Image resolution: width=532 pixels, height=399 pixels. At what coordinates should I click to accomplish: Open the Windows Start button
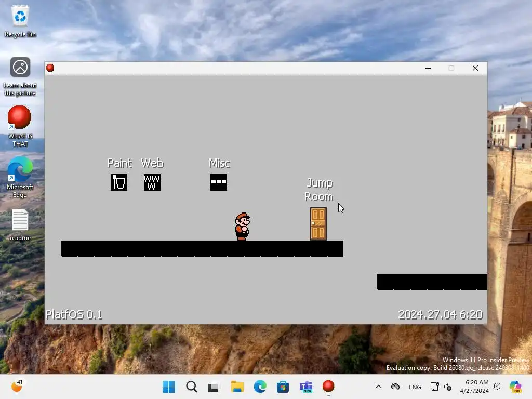click(169, 387)
